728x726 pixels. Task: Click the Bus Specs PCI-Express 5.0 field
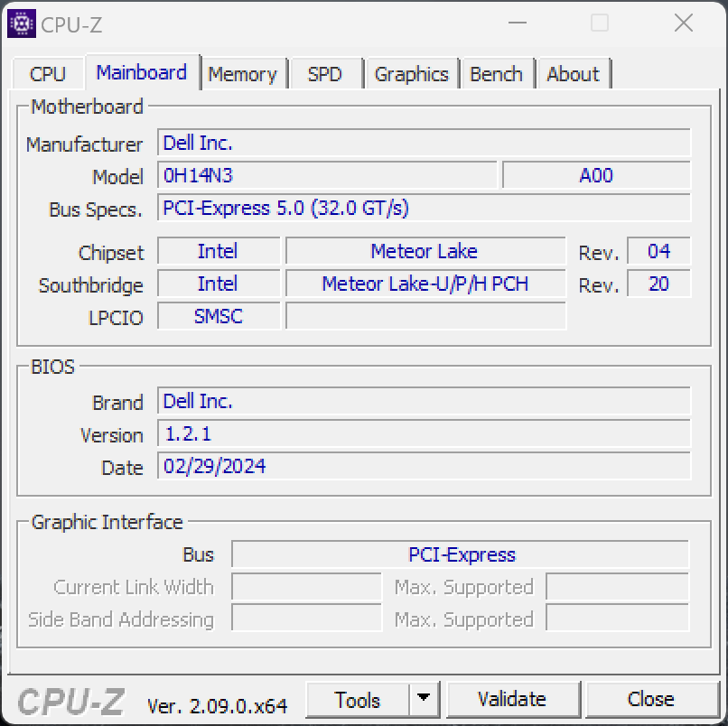click(424, 208)
